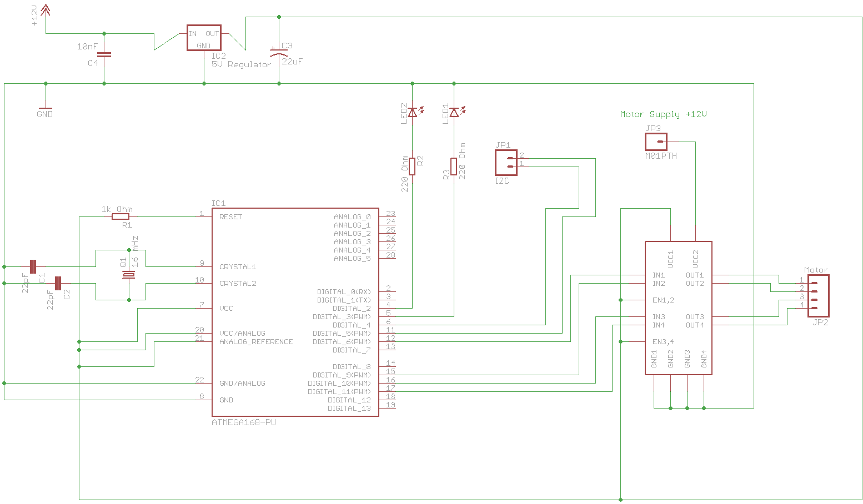Click the 'IN1' pin label
Image resolution: width=863 pixels, height=504 pixels.
coord(659,275)
